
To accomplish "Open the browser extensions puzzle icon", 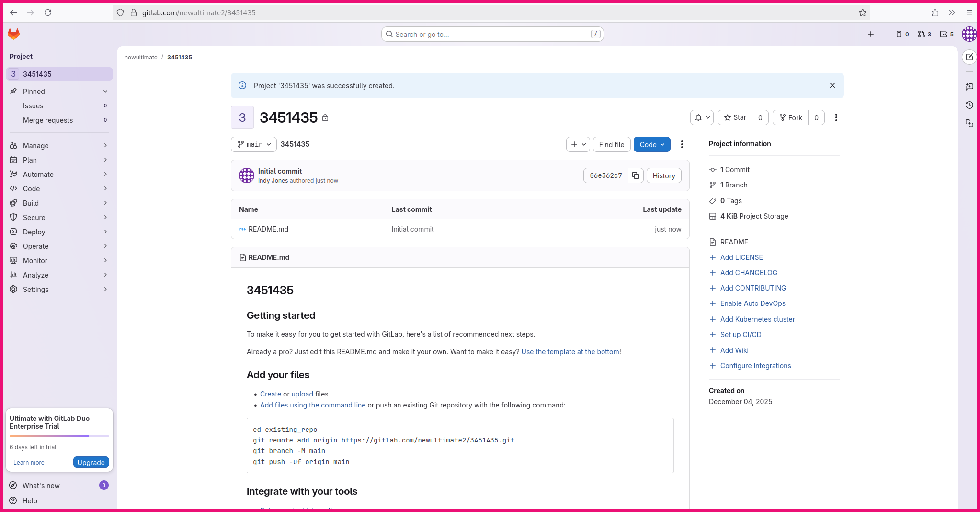I will click(x=935, y=12).
